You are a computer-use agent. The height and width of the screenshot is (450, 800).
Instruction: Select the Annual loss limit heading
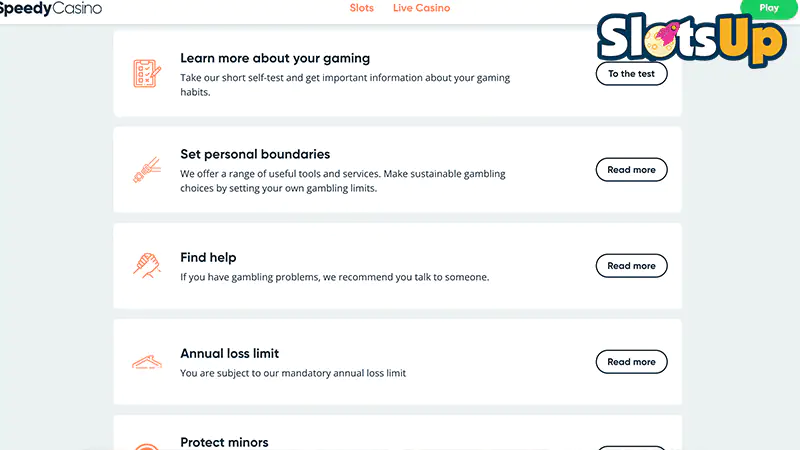click(230, 353)
